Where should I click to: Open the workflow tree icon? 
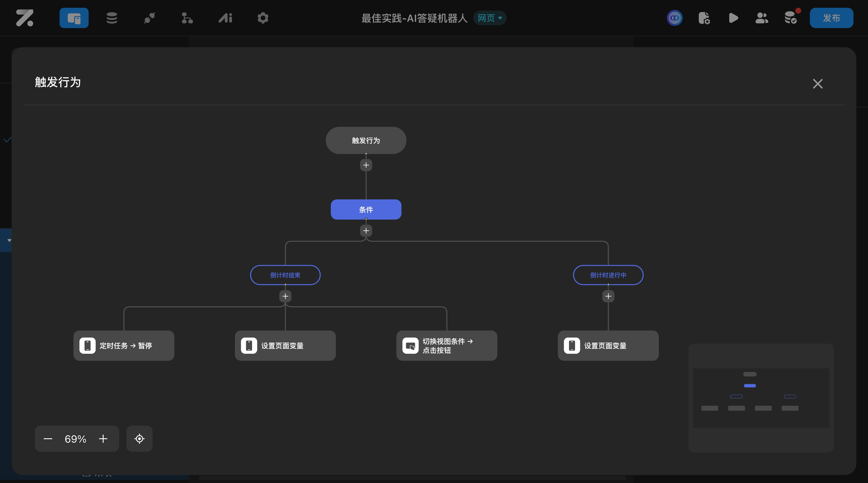click(x=187, y=18)
